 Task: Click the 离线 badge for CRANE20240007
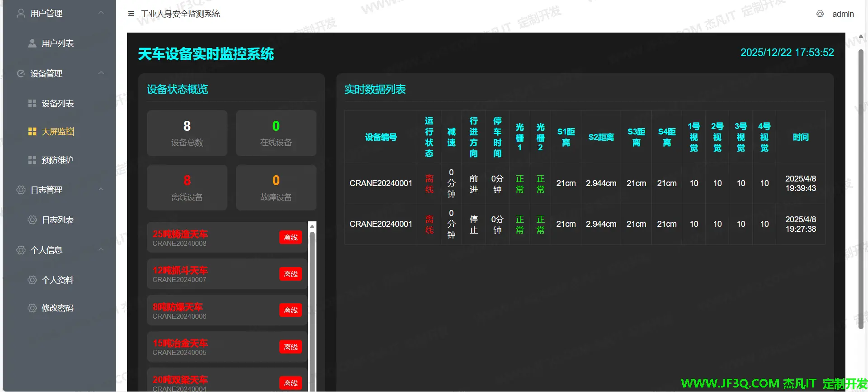coord(291,274)
